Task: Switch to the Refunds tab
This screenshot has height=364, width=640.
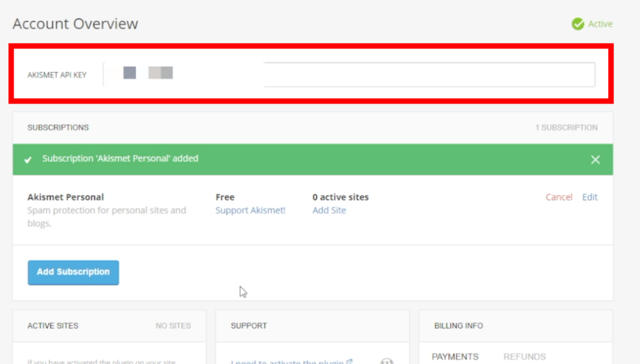Action: [x=524, y=357]
